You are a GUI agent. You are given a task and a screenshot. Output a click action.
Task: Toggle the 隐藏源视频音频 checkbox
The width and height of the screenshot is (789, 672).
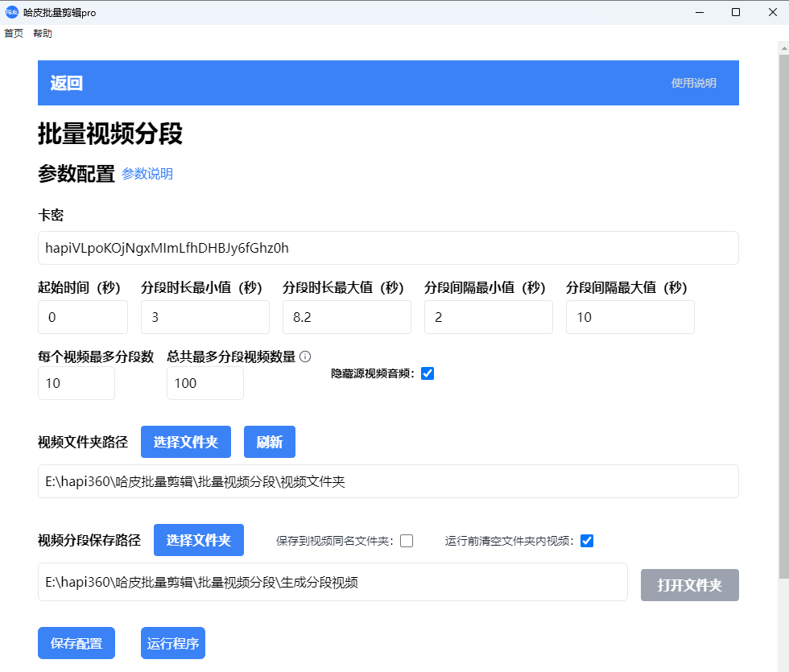[x=428, y=373]
